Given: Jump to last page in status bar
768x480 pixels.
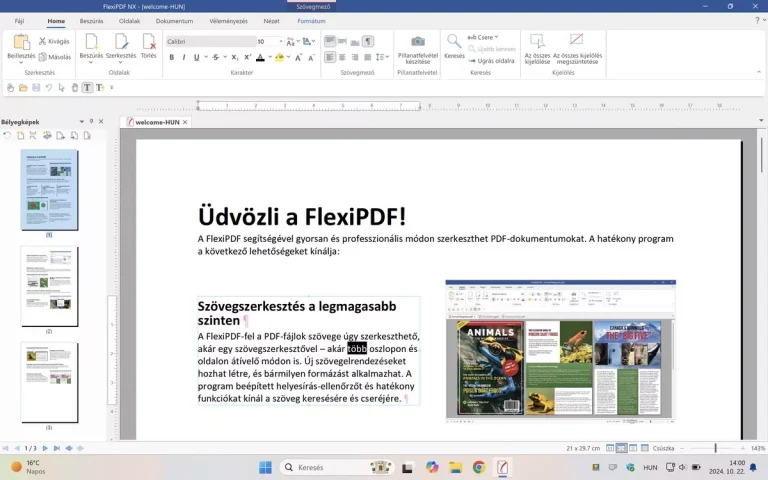Looking at the screenshot, I should tap(57, 448).
